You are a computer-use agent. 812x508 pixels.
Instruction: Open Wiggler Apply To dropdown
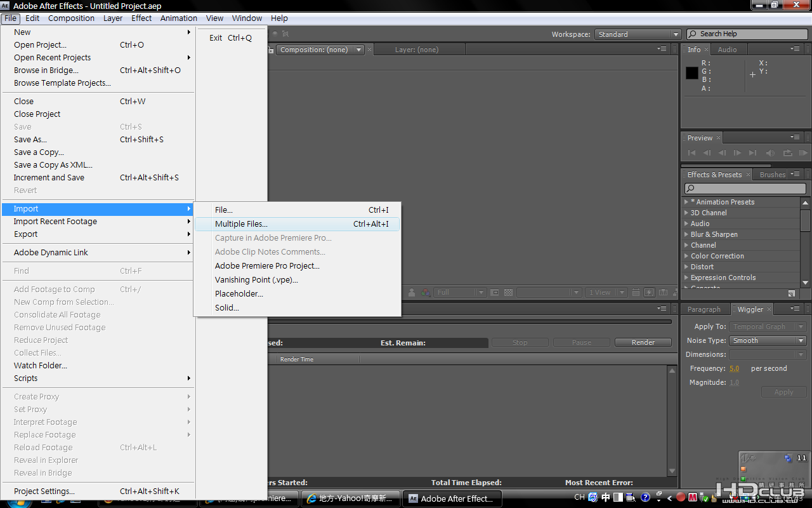click(768, 326)
